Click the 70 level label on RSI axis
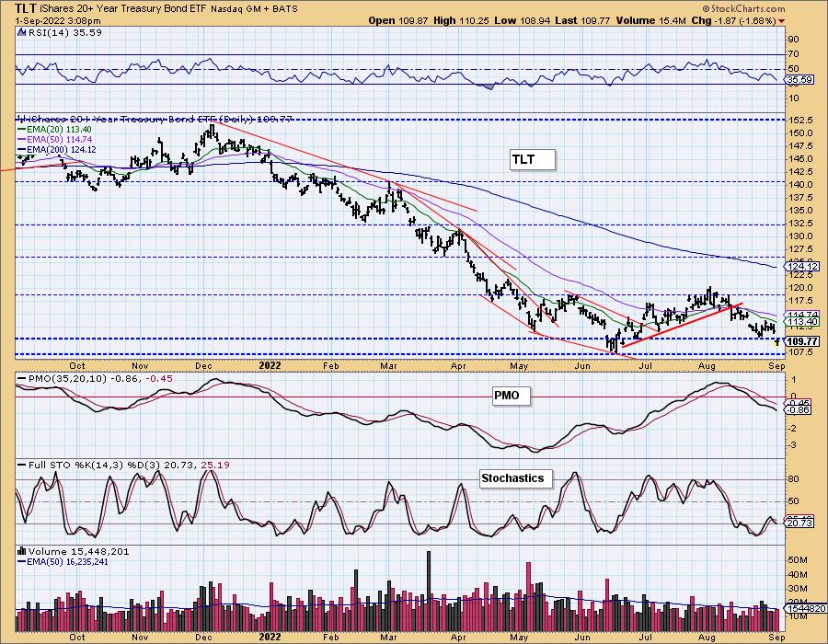This screenshot has height=644, width=828. (794, 54)
